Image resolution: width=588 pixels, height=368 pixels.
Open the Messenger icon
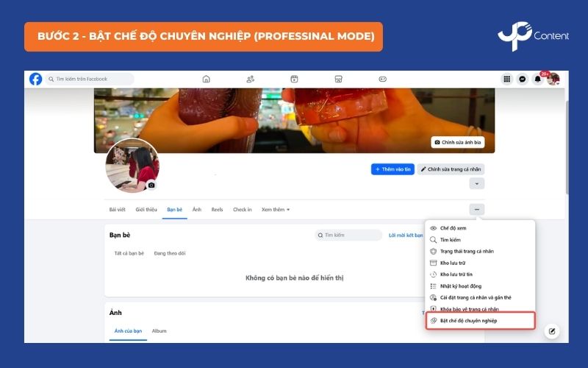pos(522,79)
